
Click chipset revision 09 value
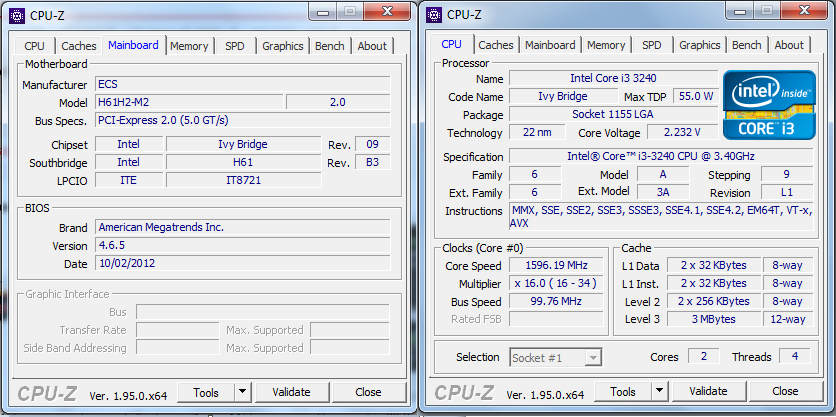pyautogui.click(x=372, y=144)
